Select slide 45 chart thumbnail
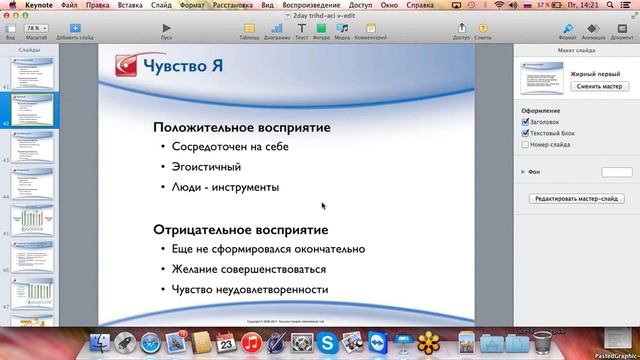This screenshot has width=640, height=360. [32, 220]
